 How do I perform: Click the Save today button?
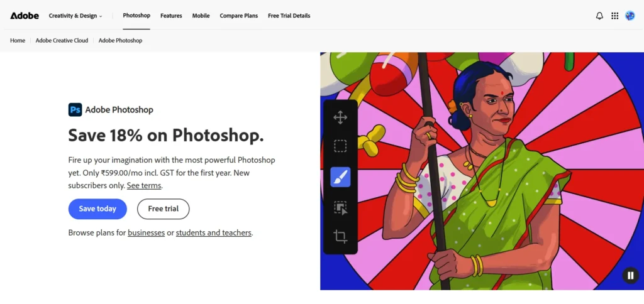pyautogui.click(x=97, y=209)
